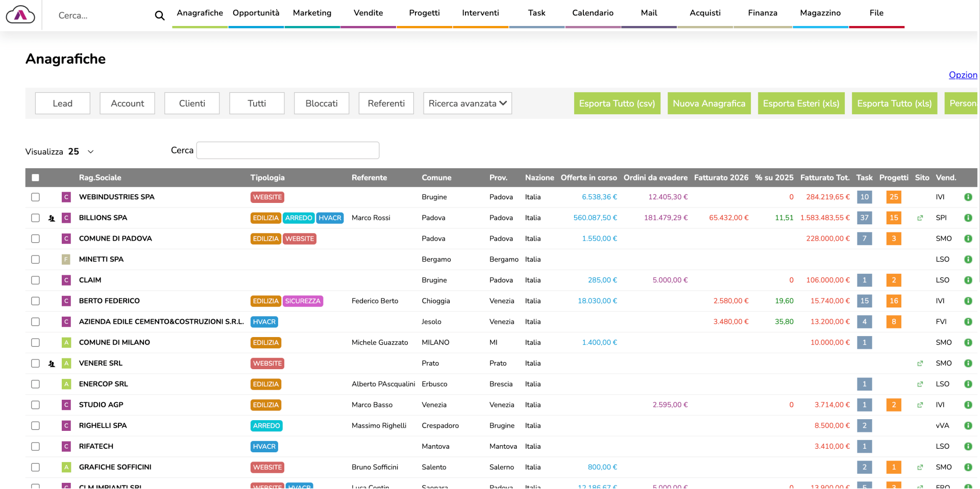Open BILLIONS SPA website link icon
Image resolution: width=980 pixels, height=489 pixels.
tap(920, 218)
